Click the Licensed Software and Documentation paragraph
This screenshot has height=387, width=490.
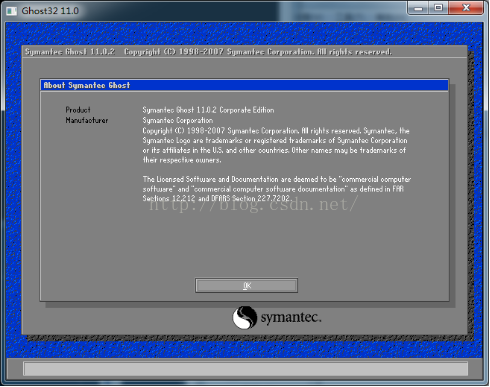click(277, 189)
